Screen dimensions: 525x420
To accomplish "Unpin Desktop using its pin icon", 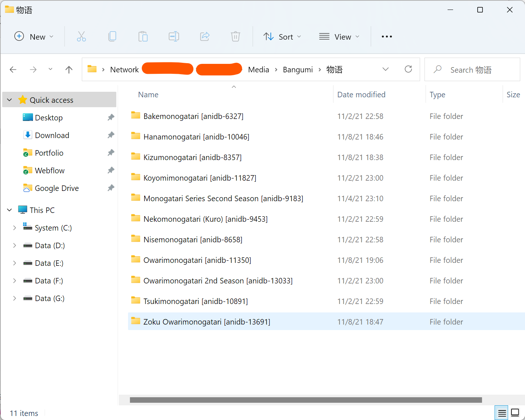I will [x=111, y=117].
